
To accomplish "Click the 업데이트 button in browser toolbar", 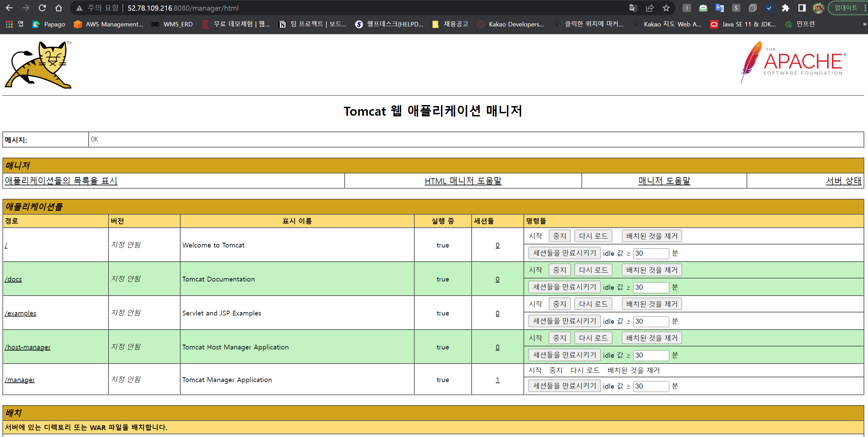I will coord(845,8).
